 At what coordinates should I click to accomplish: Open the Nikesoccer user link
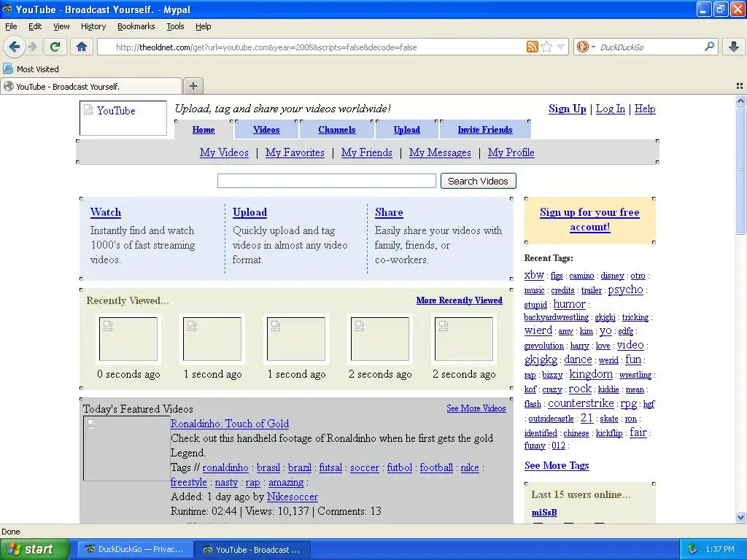click(x=292, y=497)
